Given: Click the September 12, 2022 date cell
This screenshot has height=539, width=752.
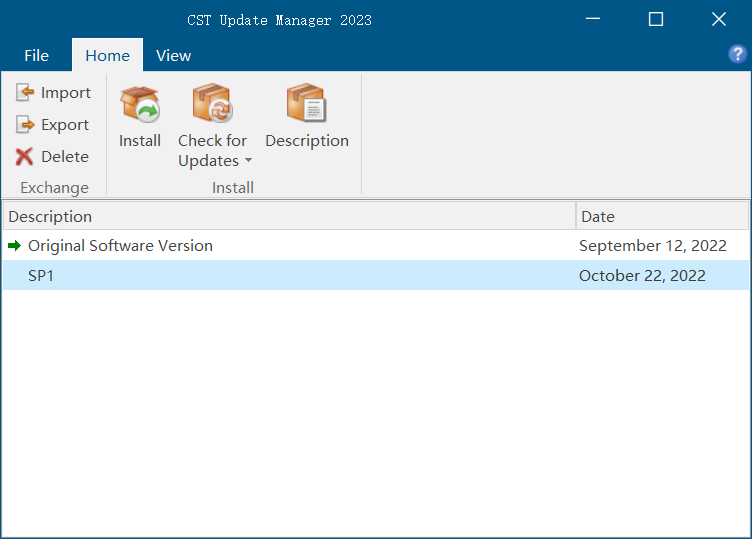Looking at the screenshot, I should [x=653, y=246].
